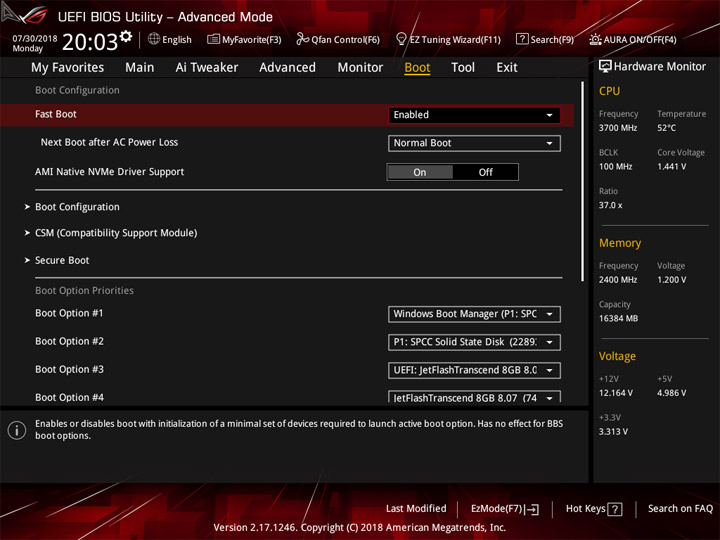Open the Ai Tweaker tab
Viewport: 720px width, 540px height.
click(x=207, y=68)
